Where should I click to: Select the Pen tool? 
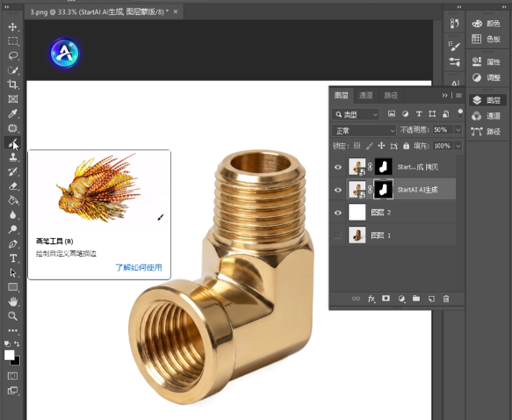pyautogui.click(x=13, y=244)
